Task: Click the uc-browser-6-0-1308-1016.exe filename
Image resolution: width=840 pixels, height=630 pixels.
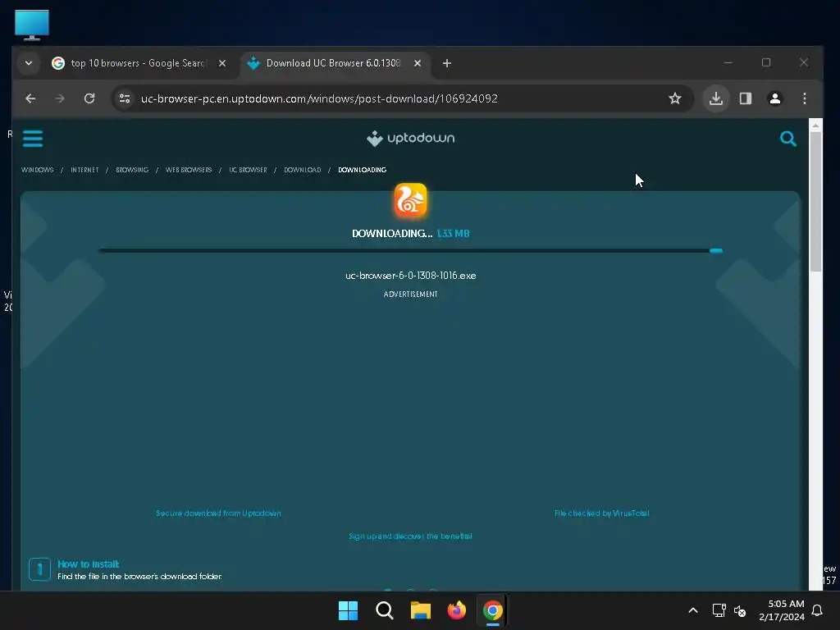Action: 410,276
